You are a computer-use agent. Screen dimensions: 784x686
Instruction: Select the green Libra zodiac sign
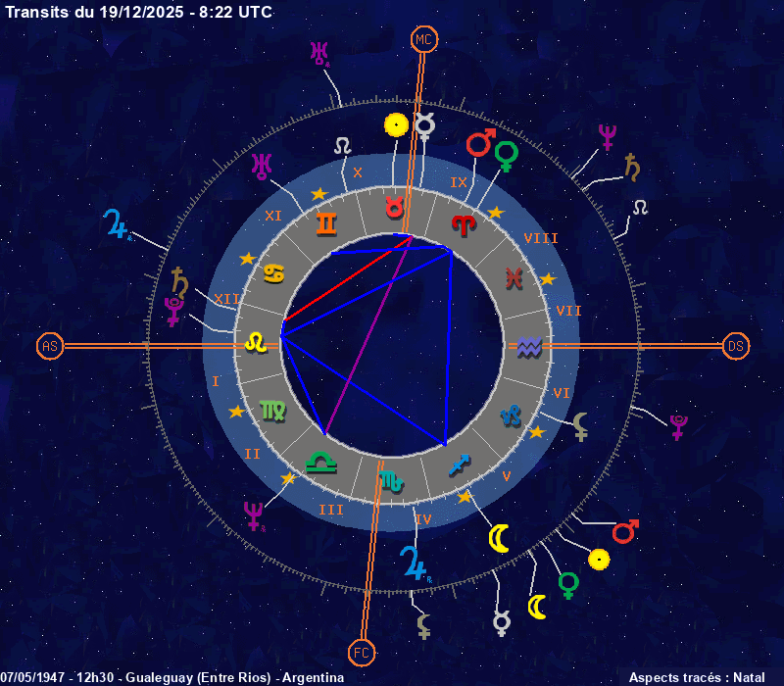[x=319, y=459]
